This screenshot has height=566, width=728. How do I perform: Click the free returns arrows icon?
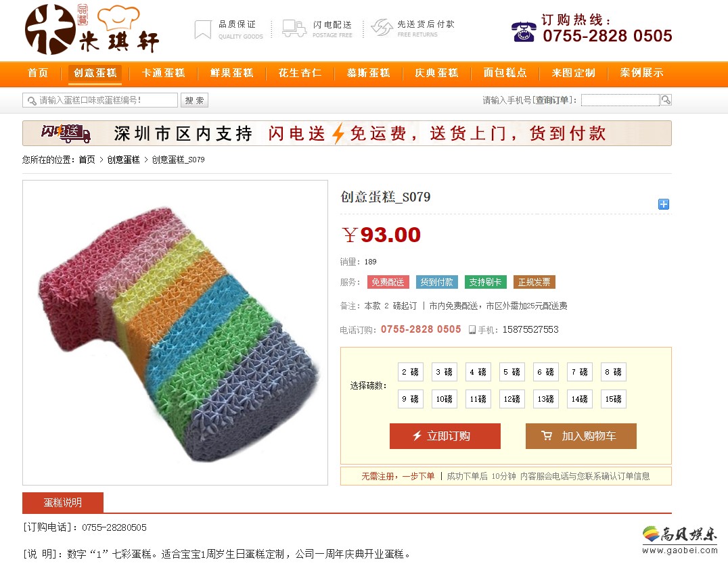pyautogui.click(x=382, y=27)
